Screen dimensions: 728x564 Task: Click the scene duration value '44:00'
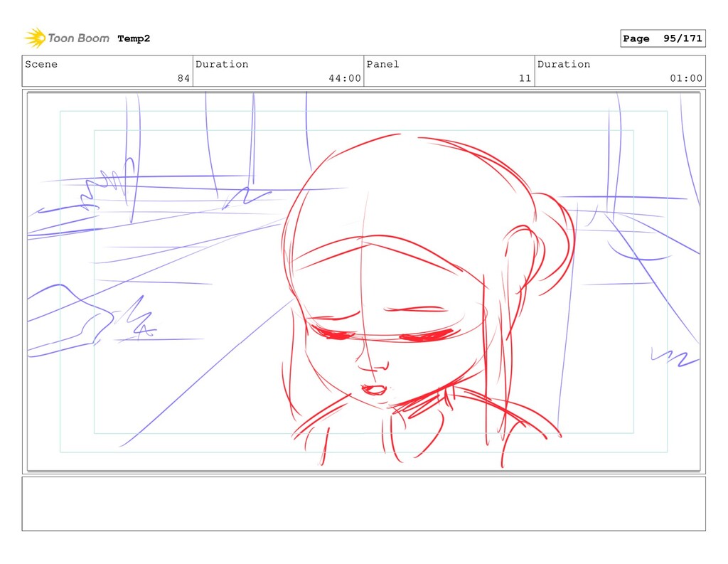click(x=345, y=78)
